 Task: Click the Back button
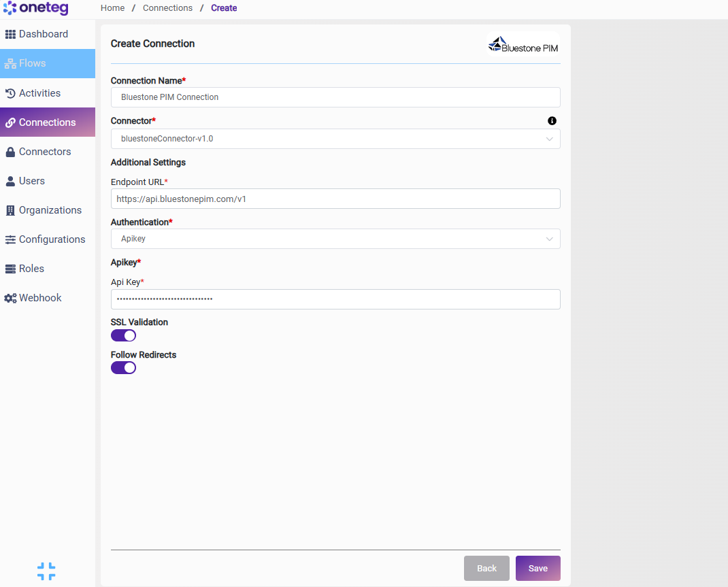[486, 569]
